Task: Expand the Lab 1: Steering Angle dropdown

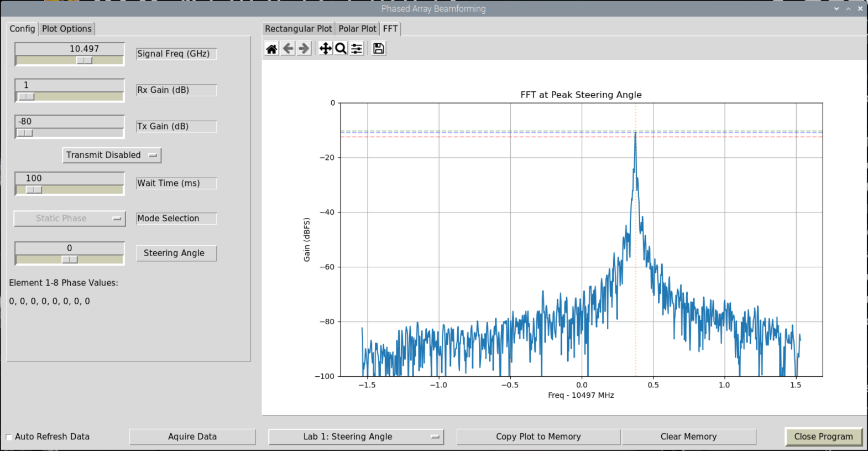Action: 356,437
